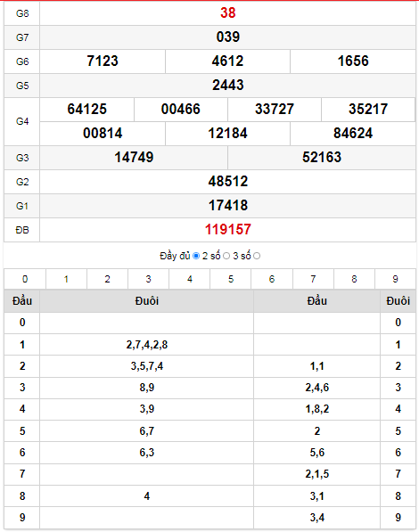Click digit filter tab 3

(x=148, y=279)
